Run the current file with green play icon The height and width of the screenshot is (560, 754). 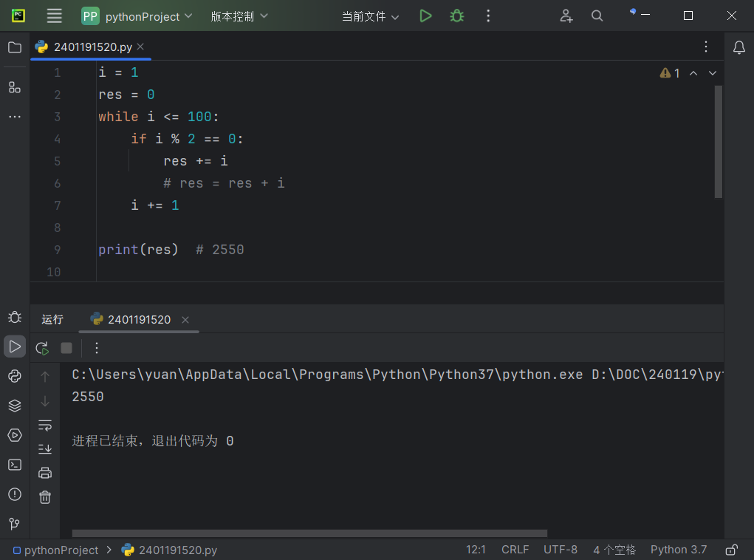click(425, 16)
